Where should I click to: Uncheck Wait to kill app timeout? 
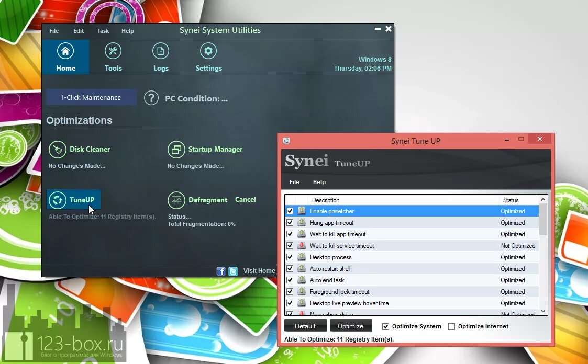pos(290,234)
